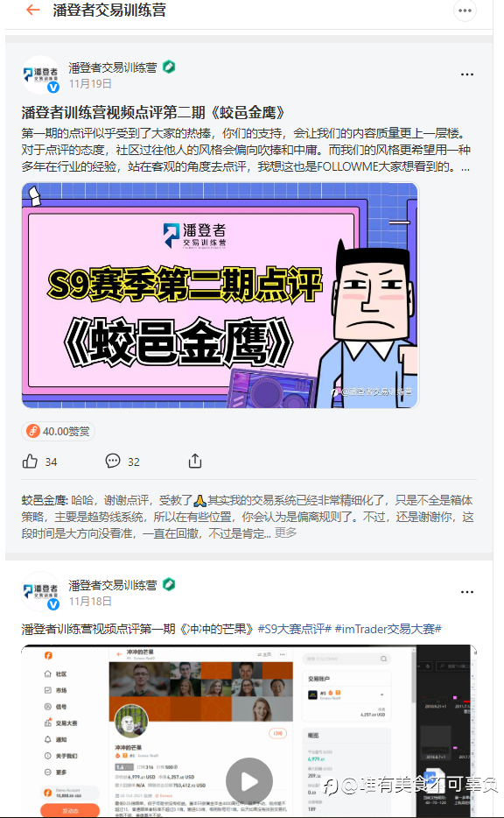Viewport: 504px width, 818px height.
Task: Click the 40.00赞赏 reward badge
Action: pyautogui.click(x=59, y=432)
